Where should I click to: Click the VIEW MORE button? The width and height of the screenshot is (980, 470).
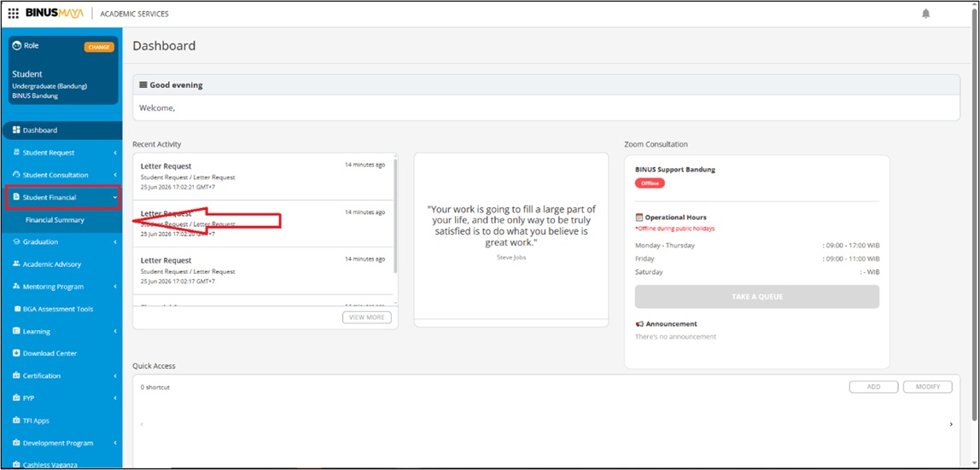[367, 317]
